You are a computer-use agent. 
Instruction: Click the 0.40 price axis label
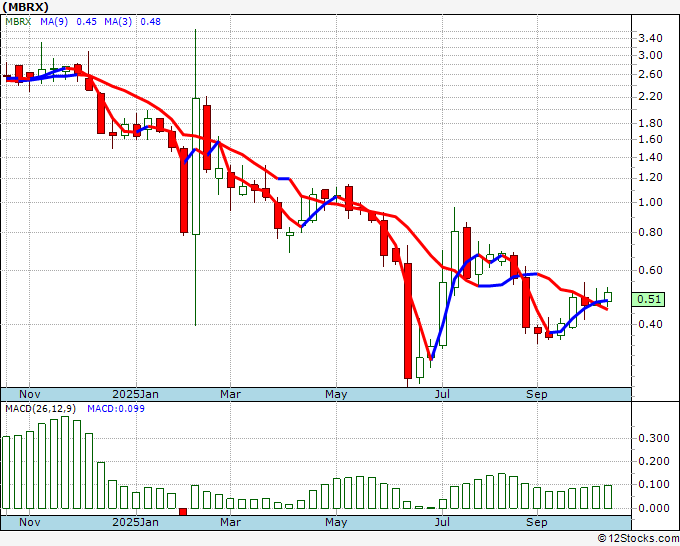pos(648,324)
